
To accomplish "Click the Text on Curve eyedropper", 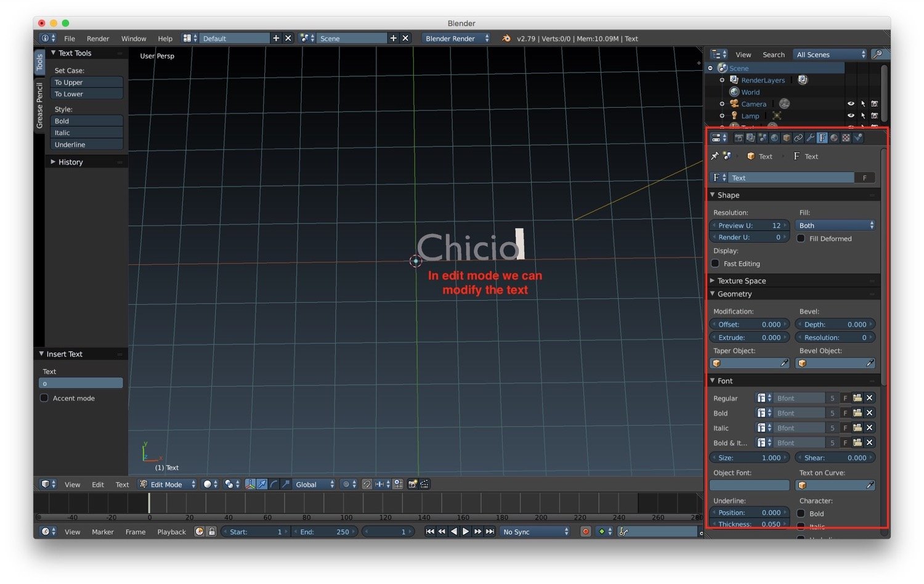I will click(x=870, y=485).
